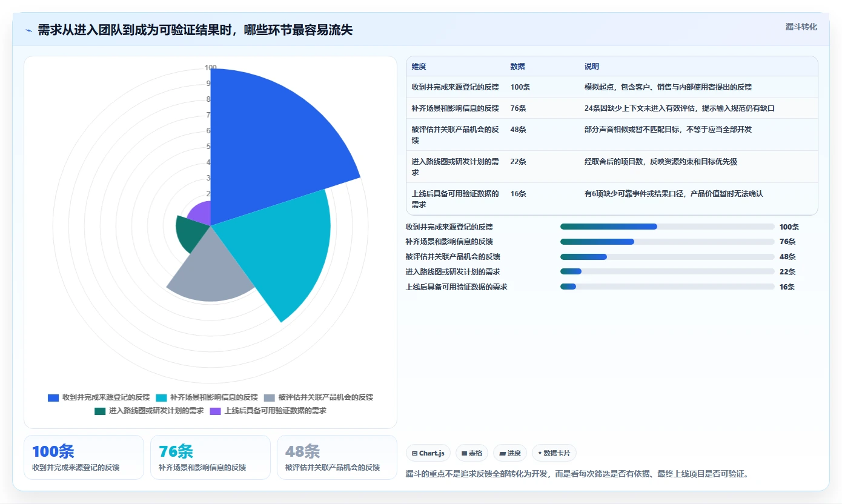Click progress label 补齐场景和影响信息的反馈
Viewport: 842px width, 504px height.
[449, 242]
